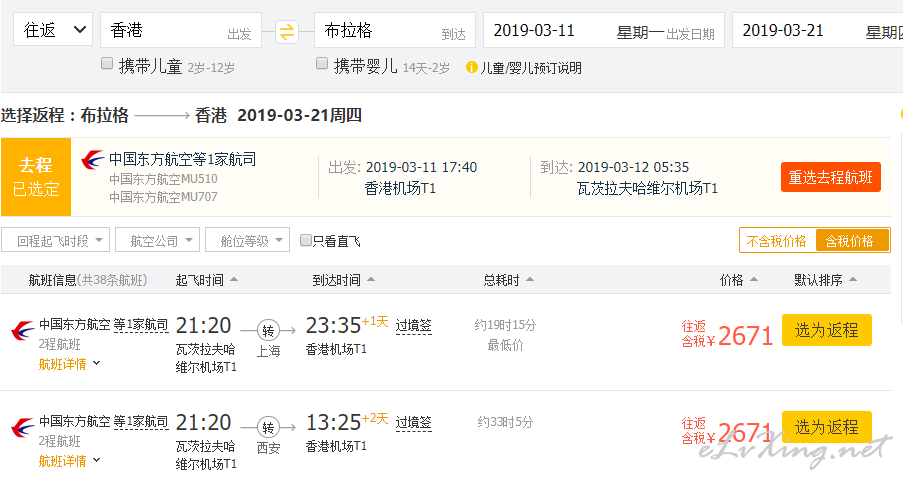
Task: Expand 航班详情 for the first flight
Action: (70, 363)
